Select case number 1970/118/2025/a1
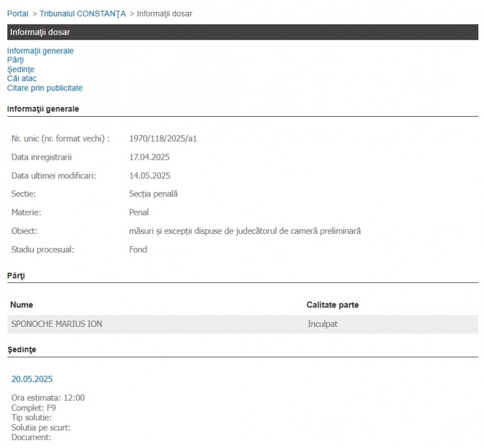Image resolution: width=484 pixels, height=448 pixels. click(x=162, y=139)
